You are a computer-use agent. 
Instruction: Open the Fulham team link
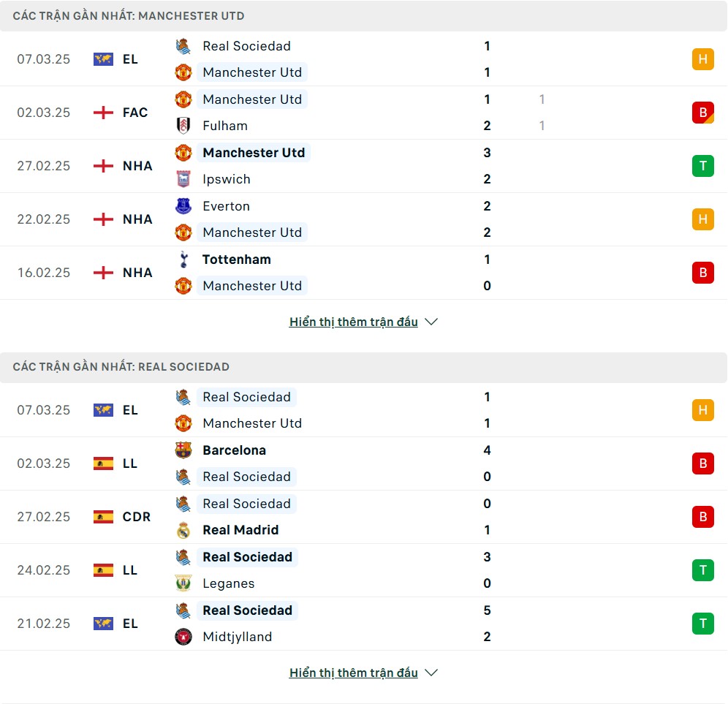[x=225, y=126]
